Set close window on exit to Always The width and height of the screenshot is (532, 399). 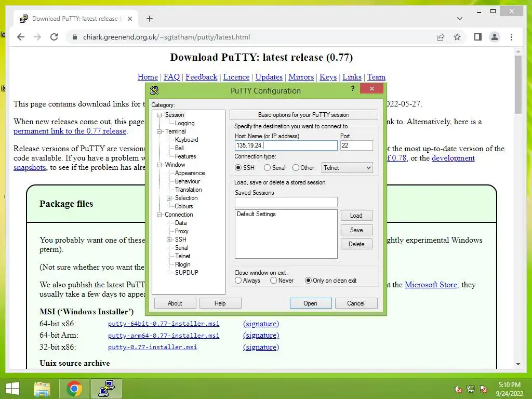(x=247, y=281)
